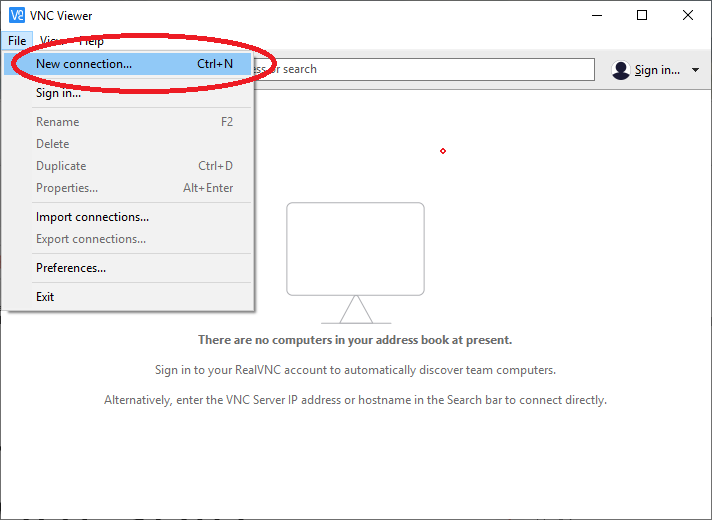Click the monitor placeholder illustration
712x520 pixels.
tap(356, 263)
